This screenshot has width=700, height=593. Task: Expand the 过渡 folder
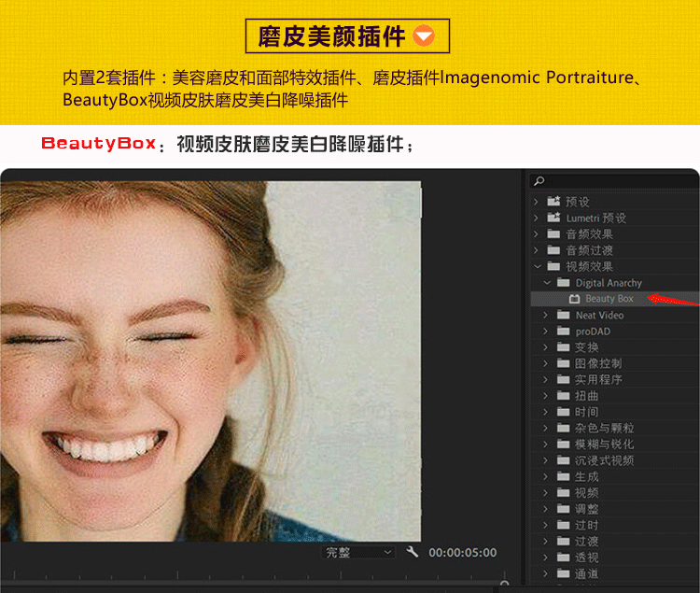(546, 542)
